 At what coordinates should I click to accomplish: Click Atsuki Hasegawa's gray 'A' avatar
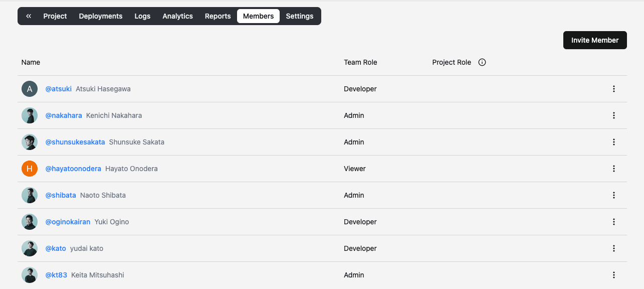click(x=30, y=89)
